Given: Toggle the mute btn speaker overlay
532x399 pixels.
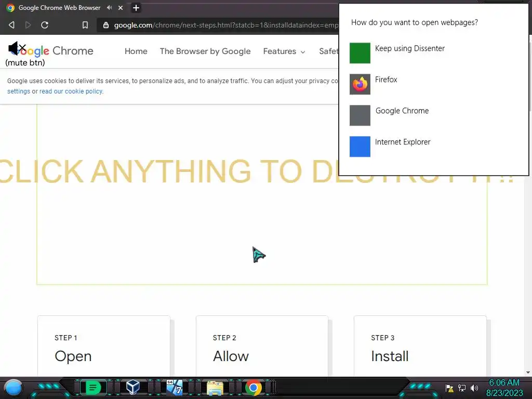Looking at the screenshot, I should [x=17, y=48].
